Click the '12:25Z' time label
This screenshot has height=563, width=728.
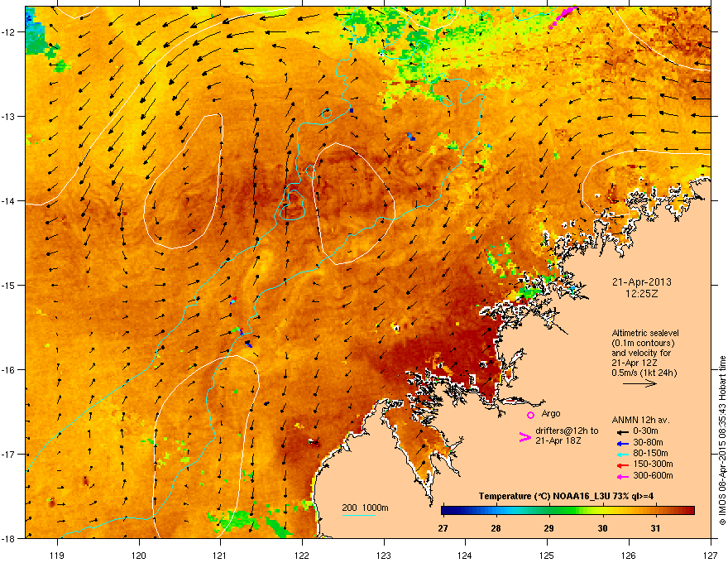pos(642,294)
